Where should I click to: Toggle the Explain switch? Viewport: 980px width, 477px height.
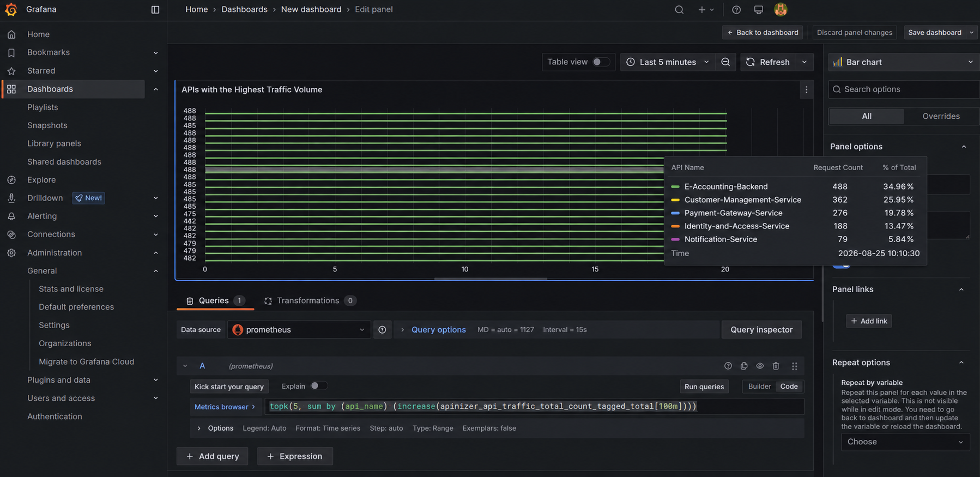(x=319, y=386)
